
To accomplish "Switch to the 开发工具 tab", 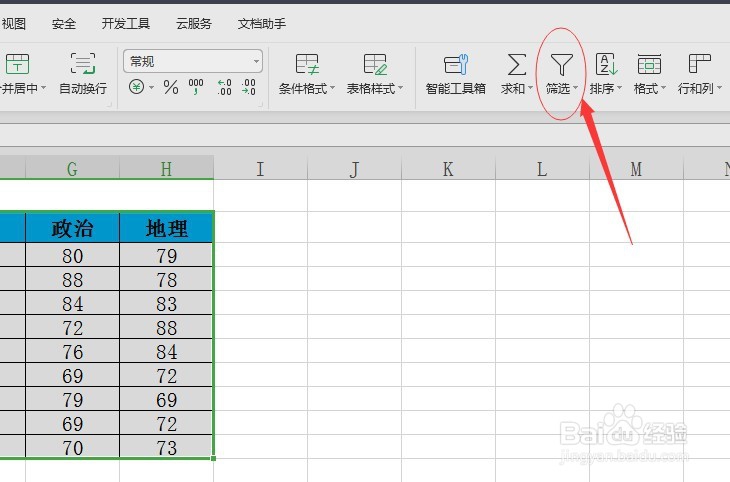I will [126, 24].
